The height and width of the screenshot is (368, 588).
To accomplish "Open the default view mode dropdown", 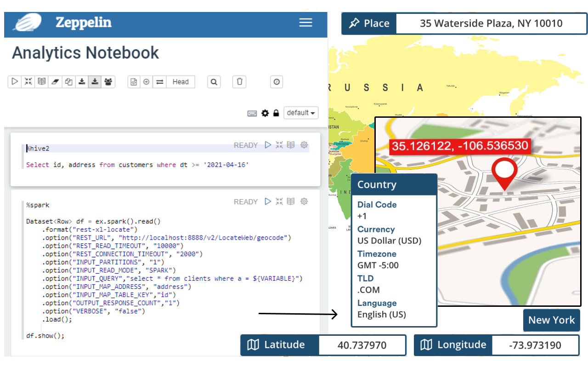I will click(301, 113).
